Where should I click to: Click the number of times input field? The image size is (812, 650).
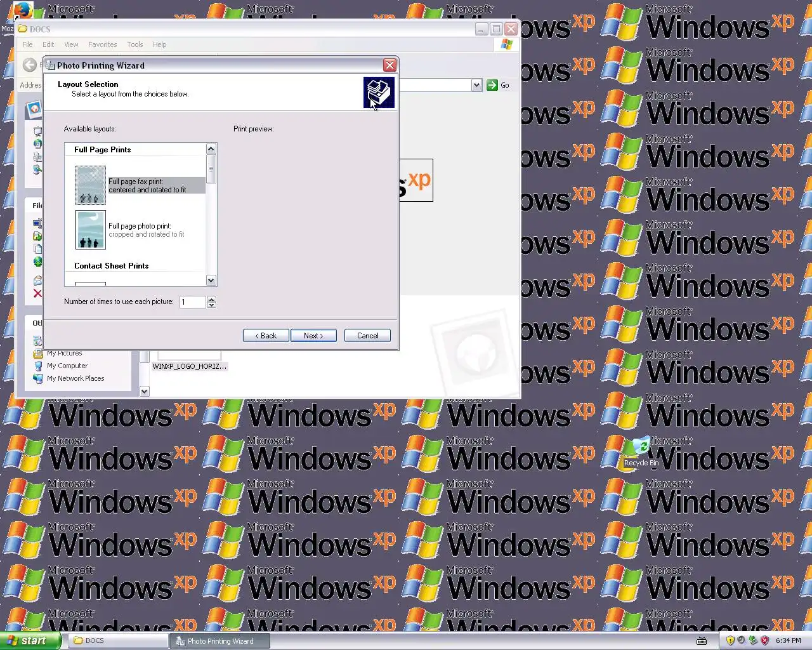coord(193,302)
